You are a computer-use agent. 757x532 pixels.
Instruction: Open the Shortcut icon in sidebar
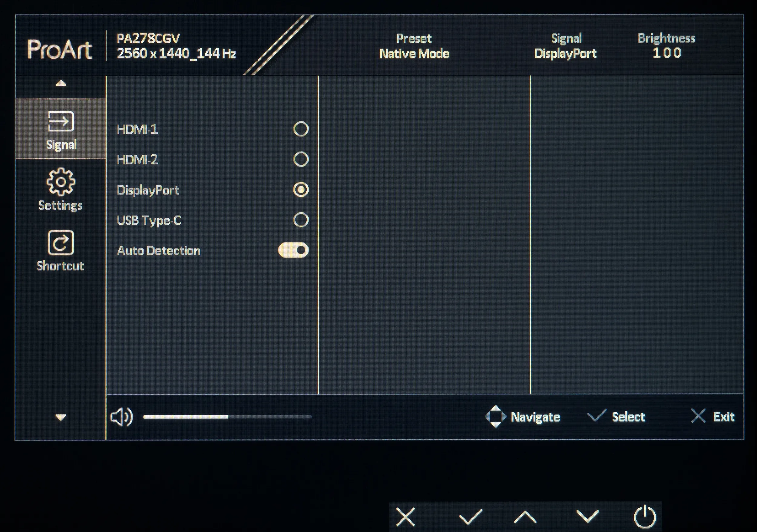click(61, 243)
